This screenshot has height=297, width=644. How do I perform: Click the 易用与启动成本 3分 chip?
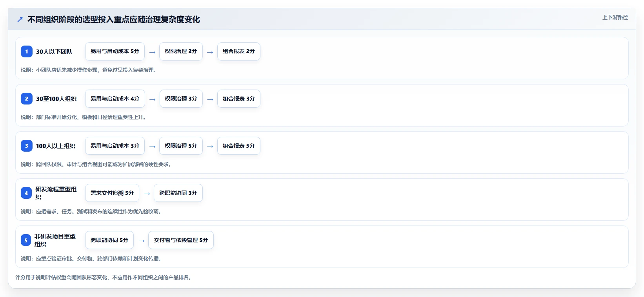(x=115, y=146)
